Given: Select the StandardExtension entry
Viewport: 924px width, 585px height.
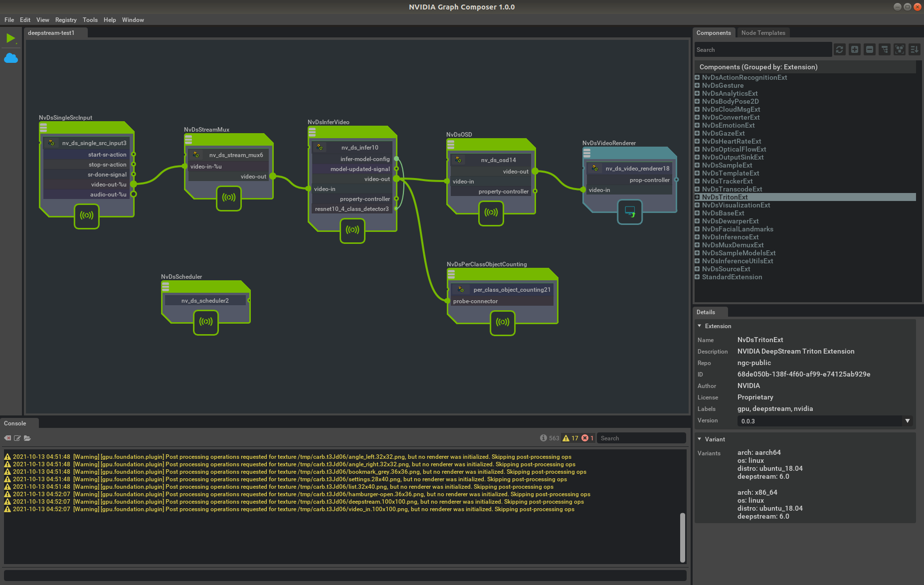Looking at the screenshot, I should (732, 277).
